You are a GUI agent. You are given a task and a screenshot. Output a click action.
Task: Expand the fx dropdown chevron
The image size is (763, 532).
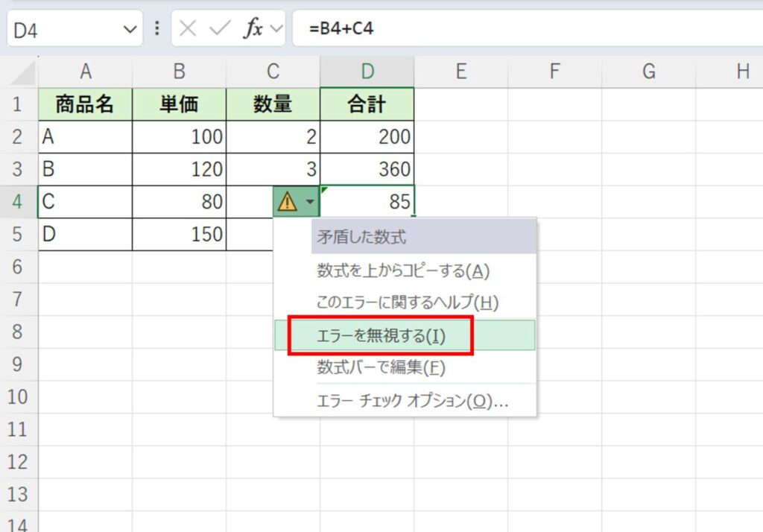276,29
